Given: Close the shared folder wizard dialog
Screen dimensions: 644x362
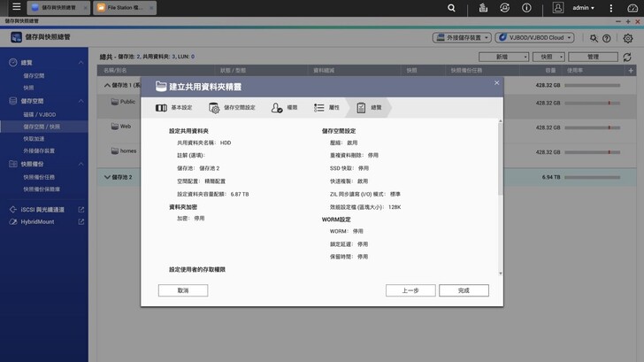Looking at the screenshot, I should coord(496,83).
